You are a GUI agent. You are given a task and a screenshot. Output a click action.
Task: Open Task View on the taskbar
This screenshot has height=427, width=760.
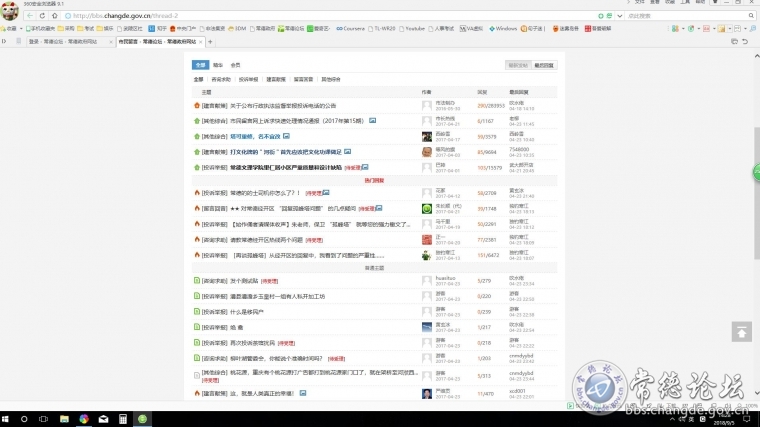(x=44, y=419)
